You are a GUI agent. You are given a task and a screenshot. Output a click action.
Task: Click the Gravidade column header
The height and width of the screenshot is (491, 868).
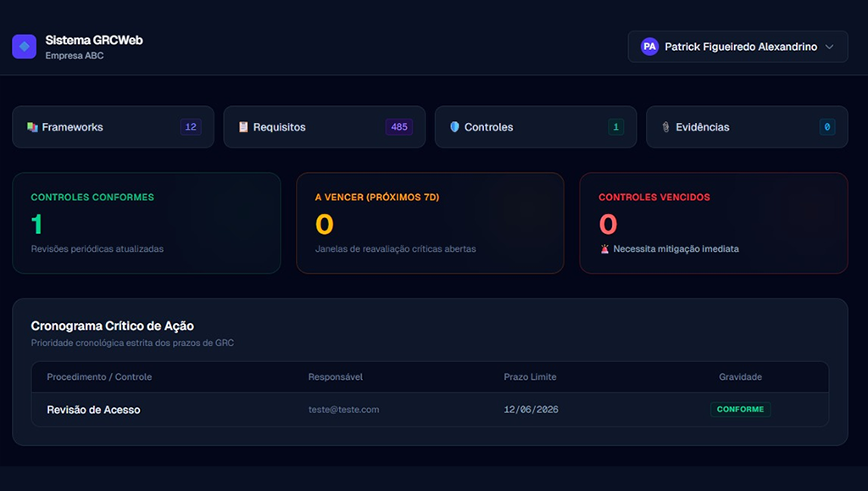(740, 377)
